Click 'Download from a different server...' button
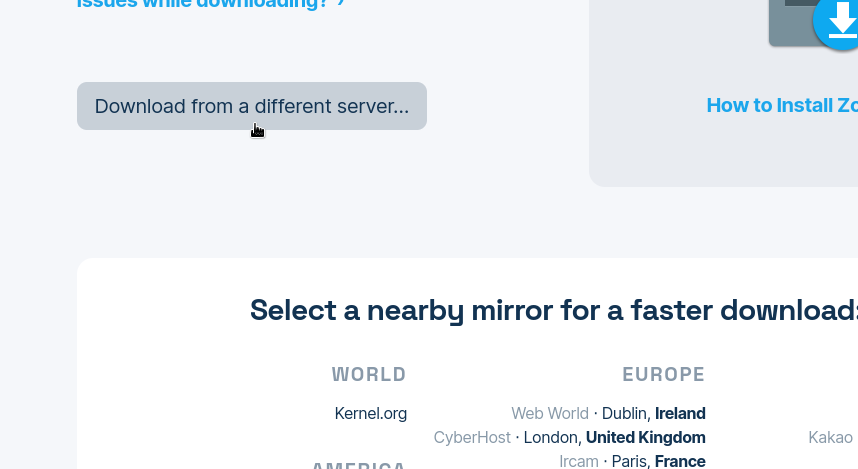Screen dimensions: 858x469 click(252, 106)
